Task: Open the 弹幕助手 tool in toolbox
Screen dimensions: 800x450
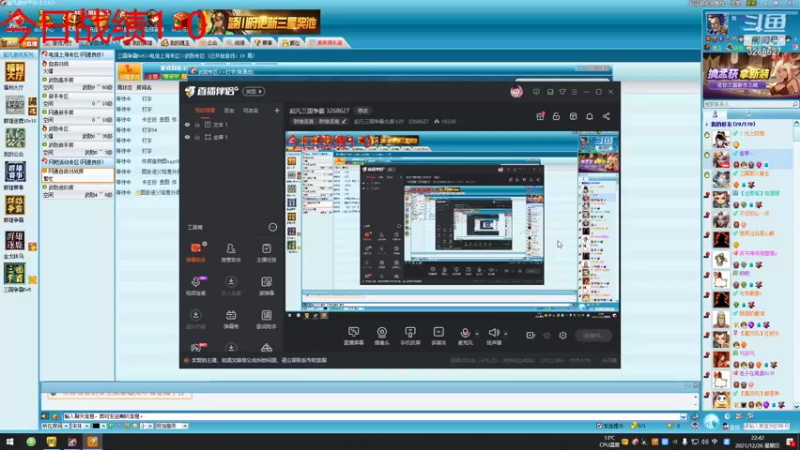Action: [x=195, y=252]
